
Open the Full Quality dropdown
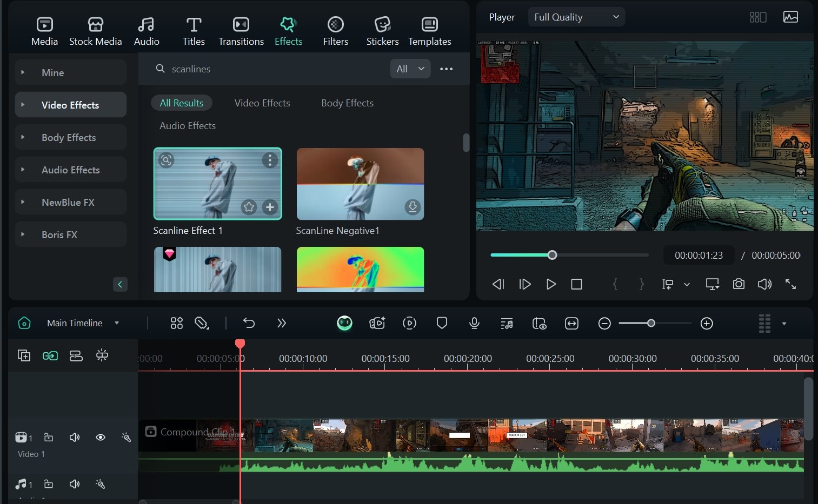[x=576, y=17]
